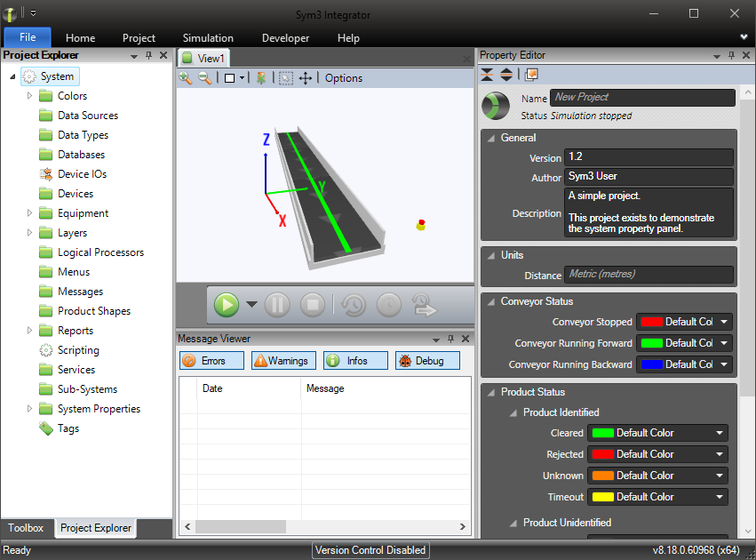This screenshot has height=560, width=756.
Task: Open the Cleared color dropdown
Action: [657, 433]
